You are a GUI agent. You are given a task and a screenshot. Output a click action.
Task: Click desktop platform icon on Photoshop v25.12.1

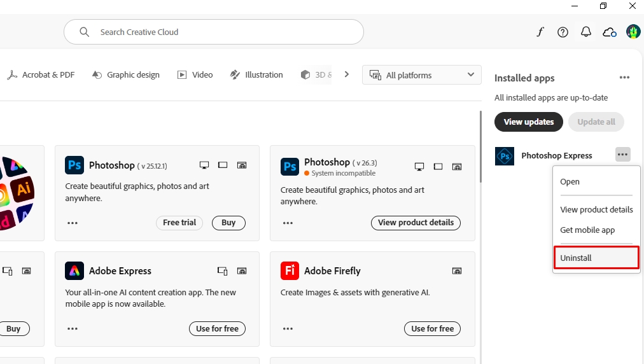coord(204,165)
